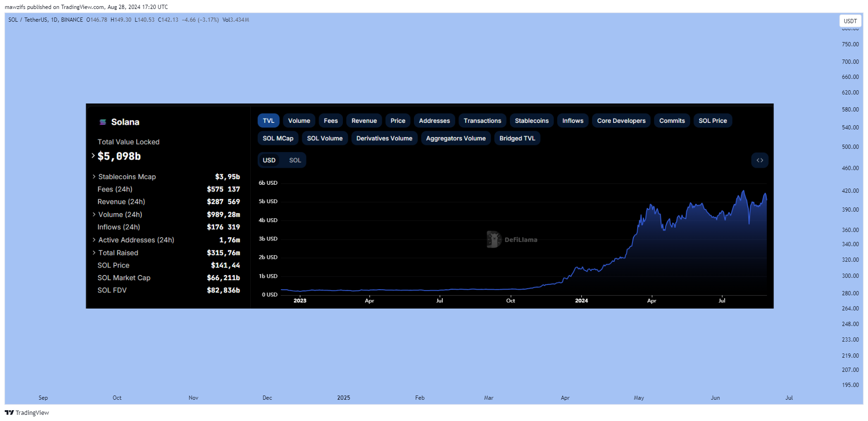
Task: Click the USDT currency label button
Action: point(850,21)
